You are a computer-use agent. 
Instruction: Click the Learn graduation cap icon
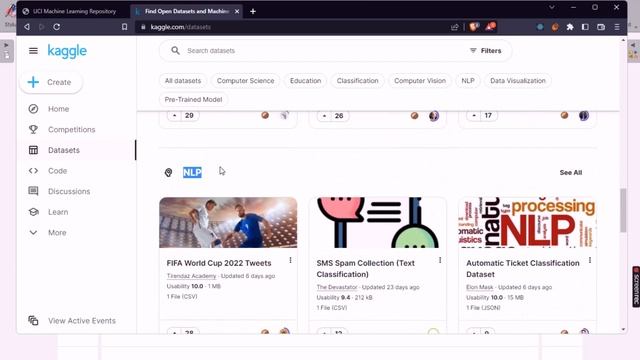coord(33,212)
